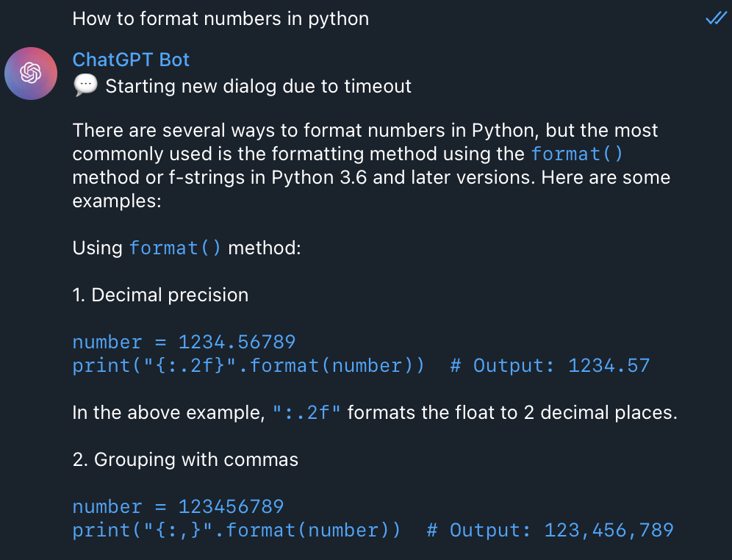The width and height of the screenshot is (732, 560).
Task: Click the "2. Grouping with commas" heading
Action: pos(185,459)
